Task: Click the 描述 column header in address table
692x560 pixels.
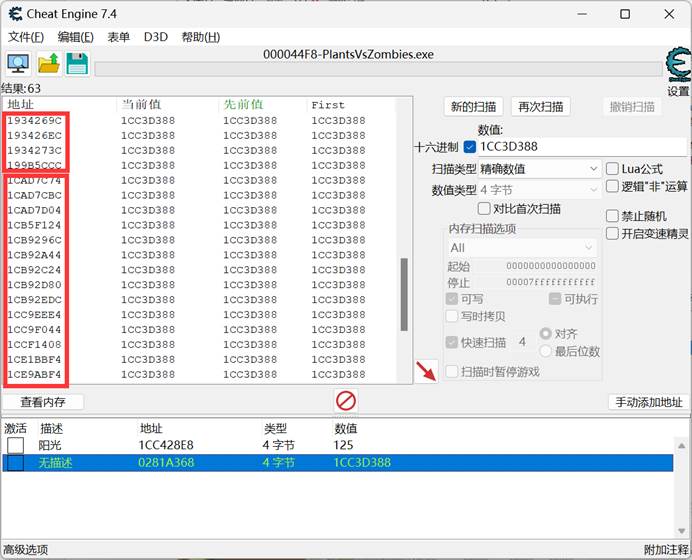Action: (51, 428)
